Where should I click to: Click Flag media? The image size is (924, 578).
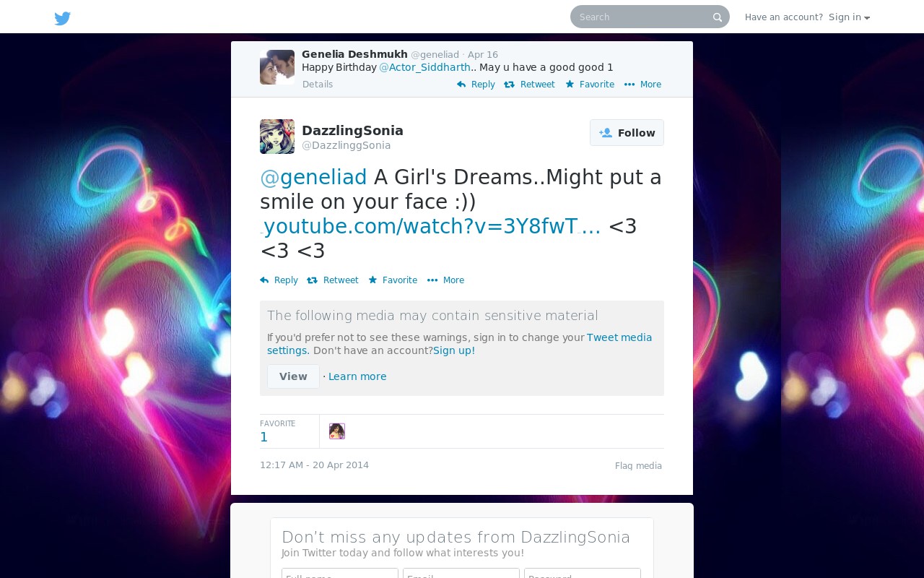638,466
